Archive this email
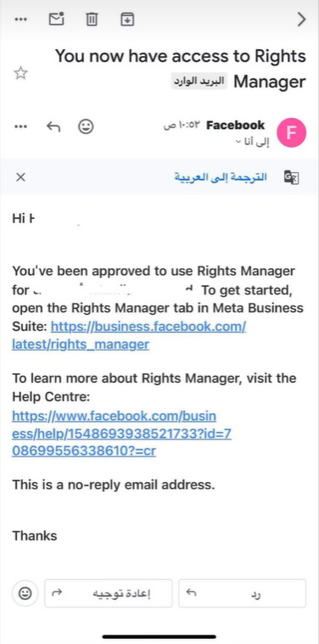319x644 pixels. [127, 19]
